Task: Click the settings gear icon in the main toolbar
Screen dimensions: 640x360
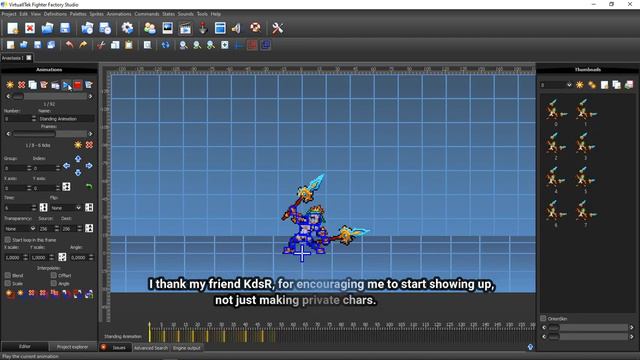Action: pyautogui.click(x=127, y=28)
